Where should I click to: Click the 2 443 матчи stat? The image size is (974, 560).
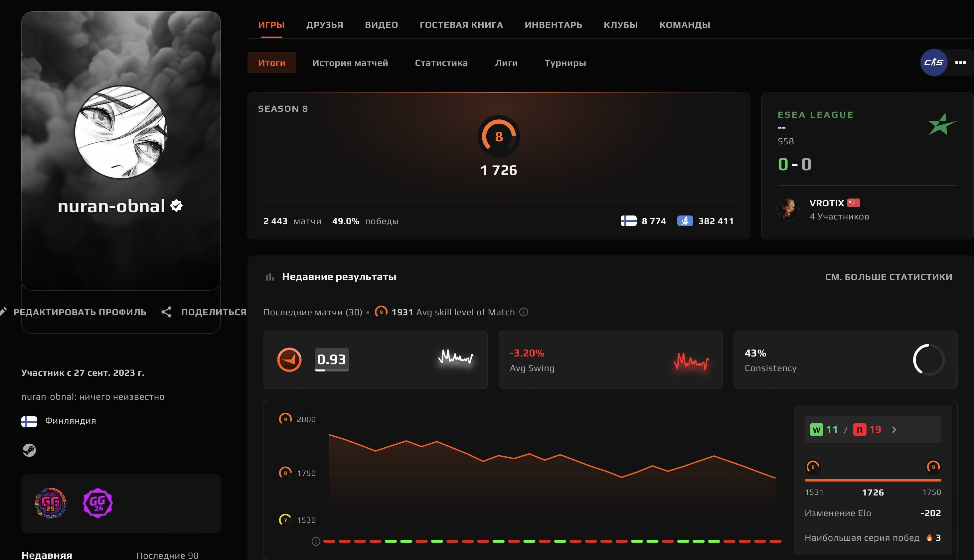292,221
